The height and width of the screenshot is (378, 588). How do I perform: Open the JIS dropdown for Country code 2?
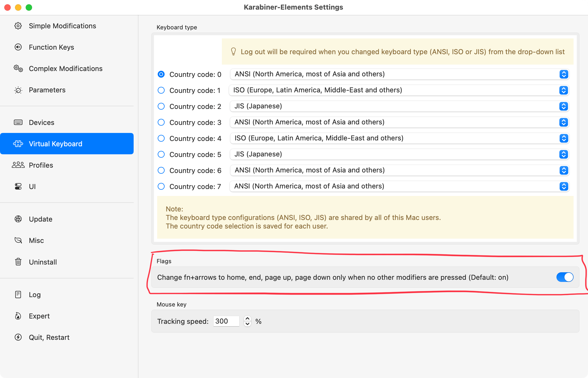[x=399, y=106]
